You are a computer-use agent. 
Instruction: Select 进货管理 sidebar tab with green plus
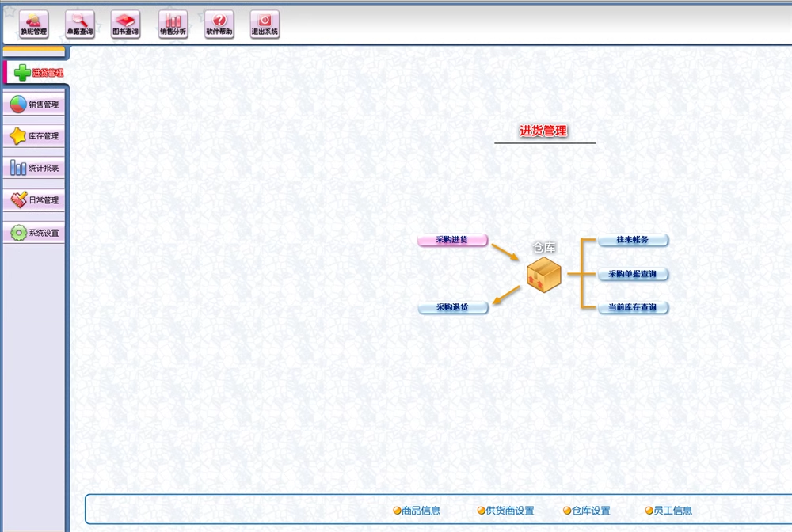(x=36, y=73)
